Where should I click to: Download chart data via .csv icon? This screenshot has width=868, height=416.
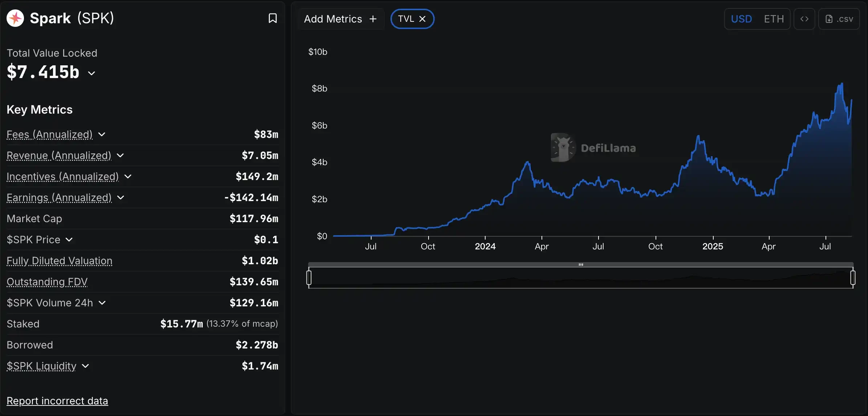pos(839,19)
